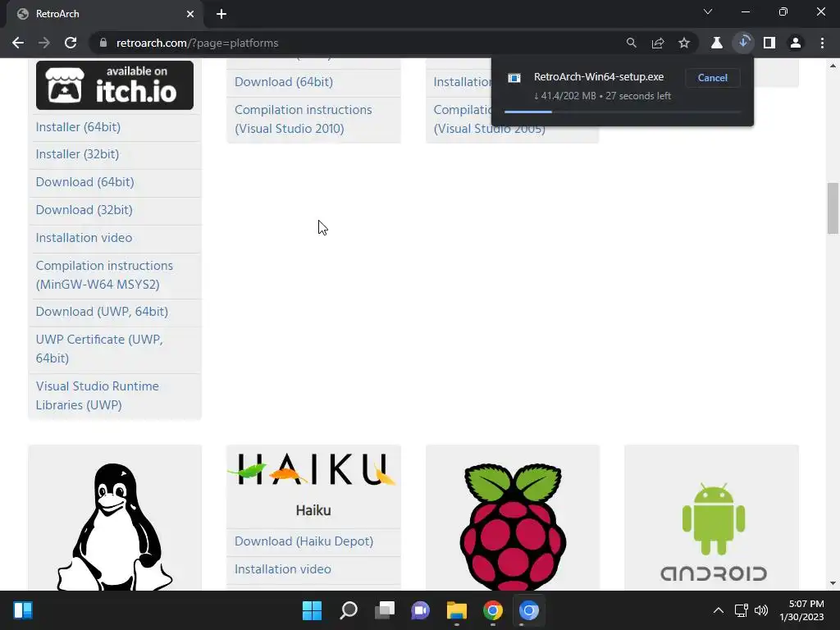Open the Chat app on taskbar

point(421,610)
